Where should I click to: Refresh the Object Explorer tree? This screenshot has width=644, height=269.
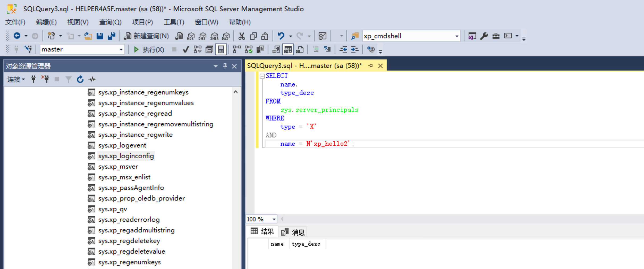point(80,79)
